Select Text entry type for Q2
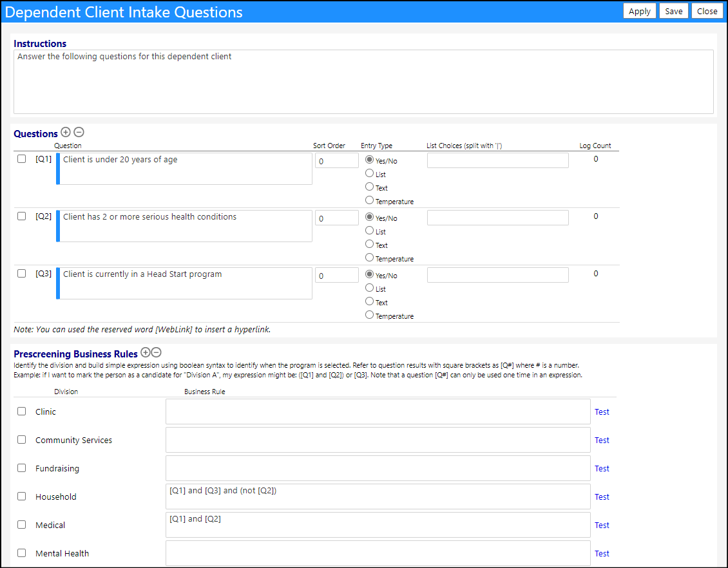Image resolution: width=728 pixels, height=568 pixels. pos(370,243)
